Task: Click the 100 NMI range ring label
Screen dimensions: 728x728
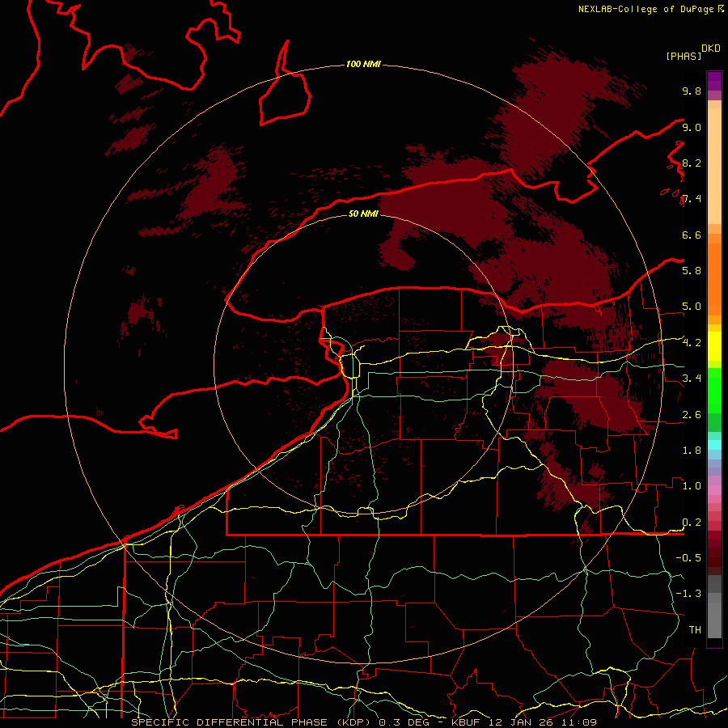Action: pyautogui.click(x=363, y=64)
